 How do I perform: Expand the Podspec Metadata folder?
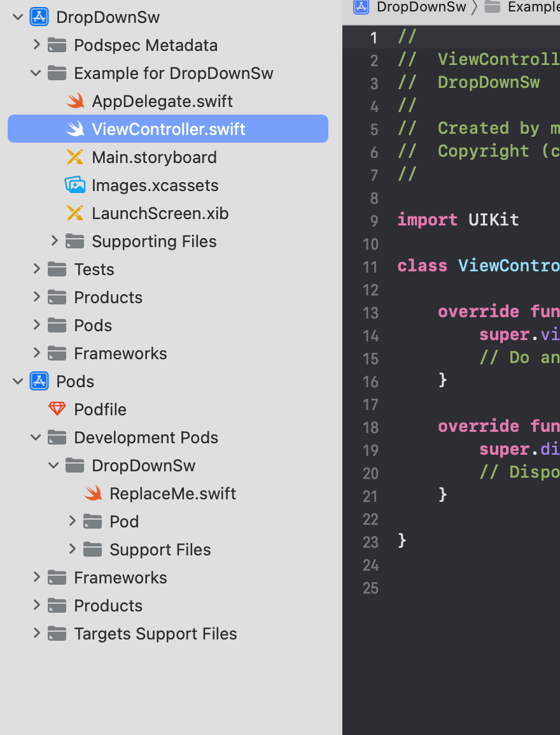(36, 45)
